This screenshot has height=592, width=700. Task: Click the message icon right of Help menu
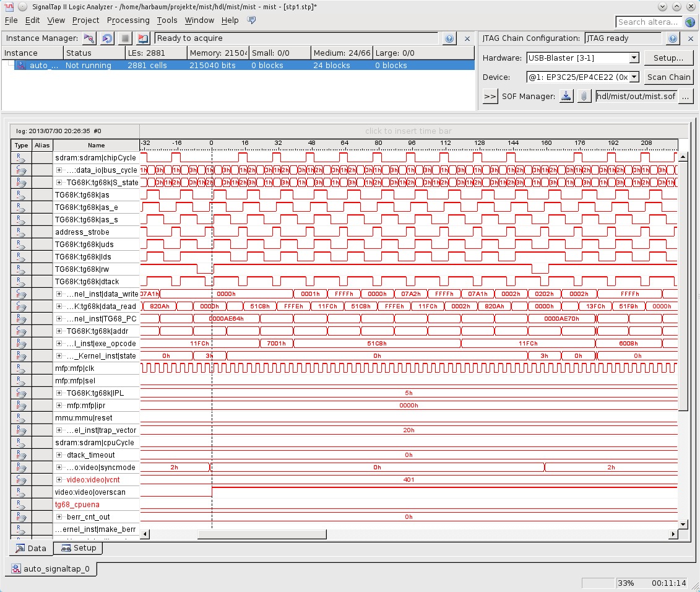point(251,20)
